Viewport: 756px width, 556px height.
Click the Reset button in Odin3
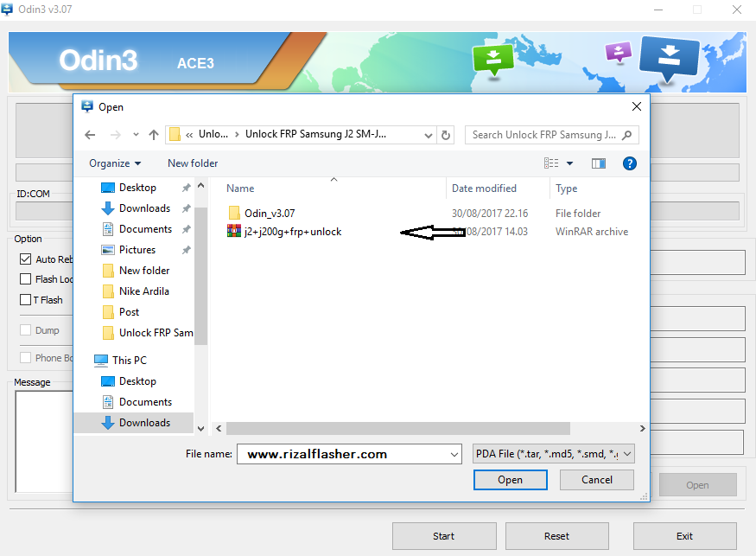click(x=557, y=536)
